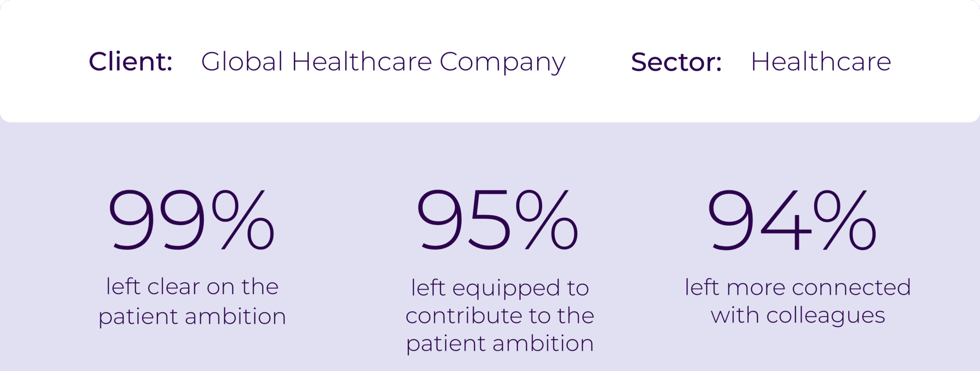Viewport: 980px width, 371px height.
Task: Click 'left equipped to' caption line
Action: (x=500, y=288)
